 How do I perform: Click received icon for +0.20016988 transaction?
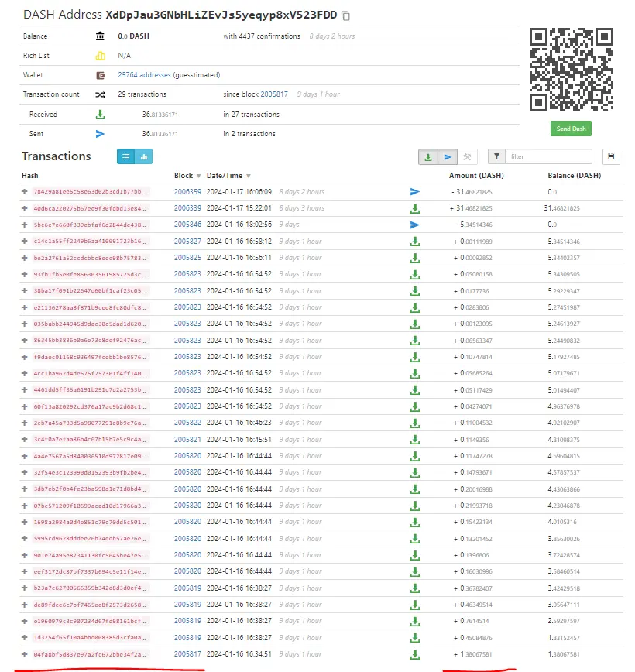(x=414, y=489)
